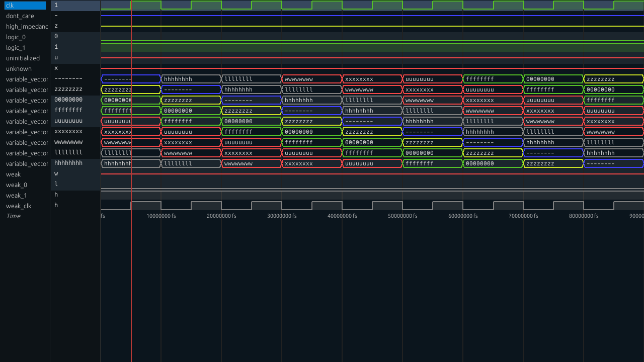644x362 pixels.
Task: Click -------- segment in the llllllll valued vector waveform
Action: tap(553, 153)
